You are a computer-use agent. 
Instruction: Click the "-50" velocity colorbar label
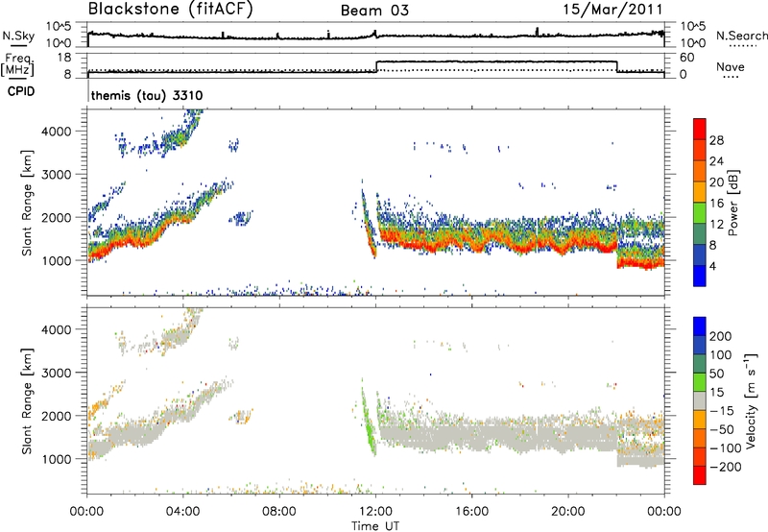(x=722, y=429)
